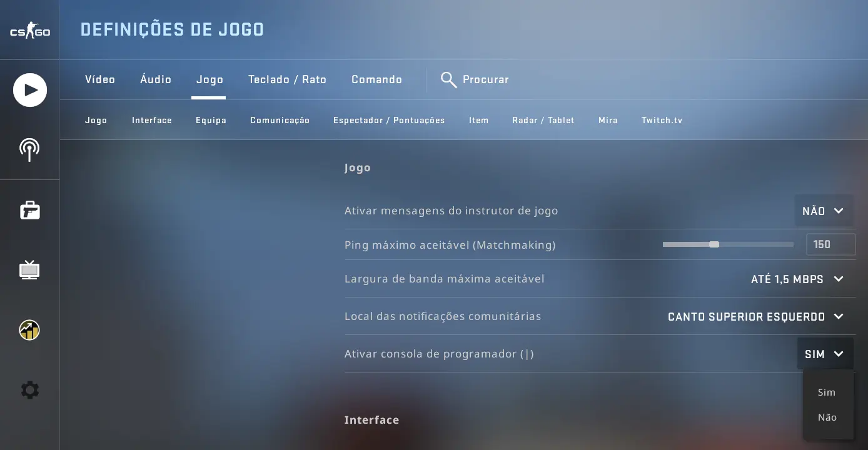This screenshot has height=450, width=868.
Task: Open the Watch TV icon in sidebar
Action: [29, 270]
